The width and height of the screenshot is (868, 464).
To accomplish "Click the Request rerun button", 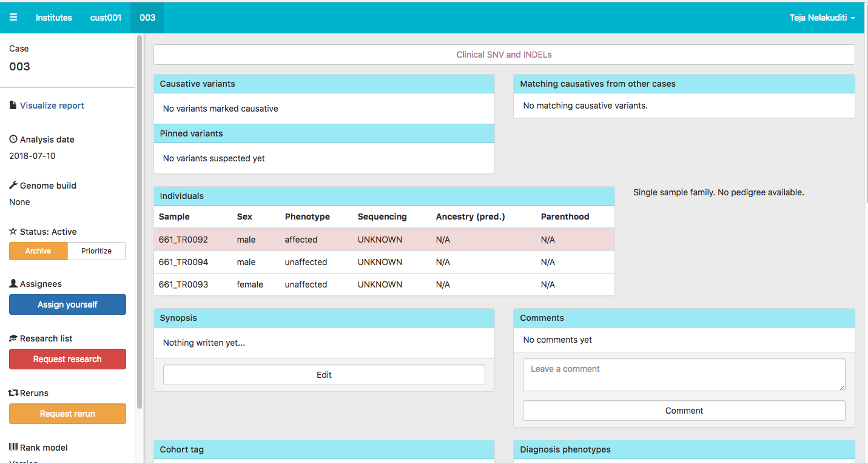I will click(x=67, y=414).
